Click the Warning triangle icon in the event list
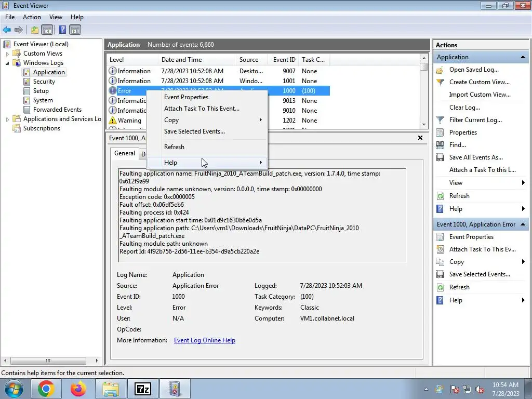Screen dimensions: 532x399 (112, 121)
